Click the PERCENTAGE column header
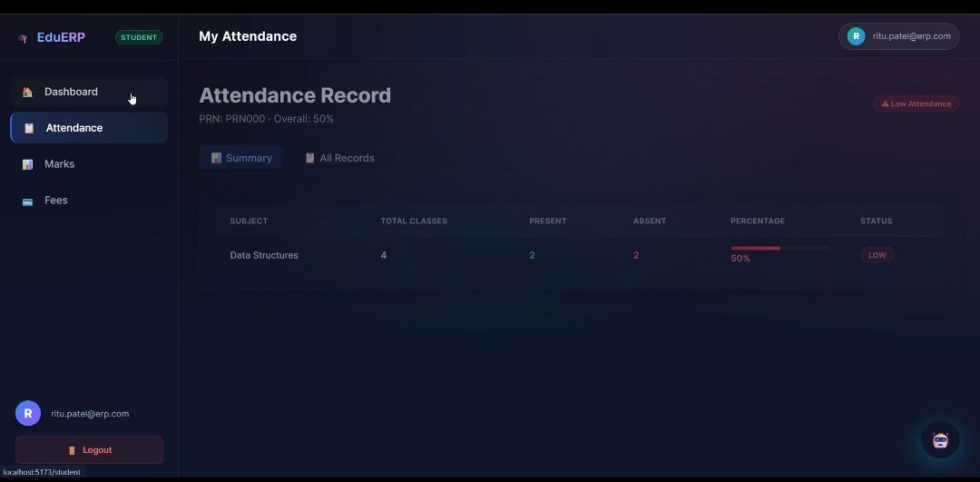Screen dimensions: 980x482 [x=758, y=221]
